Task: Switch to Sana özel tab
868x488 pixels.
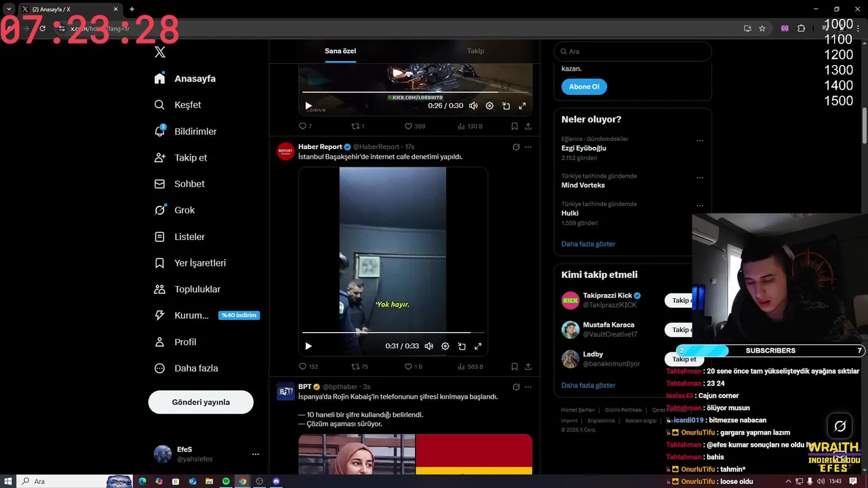Action: [x=340, y=51]
